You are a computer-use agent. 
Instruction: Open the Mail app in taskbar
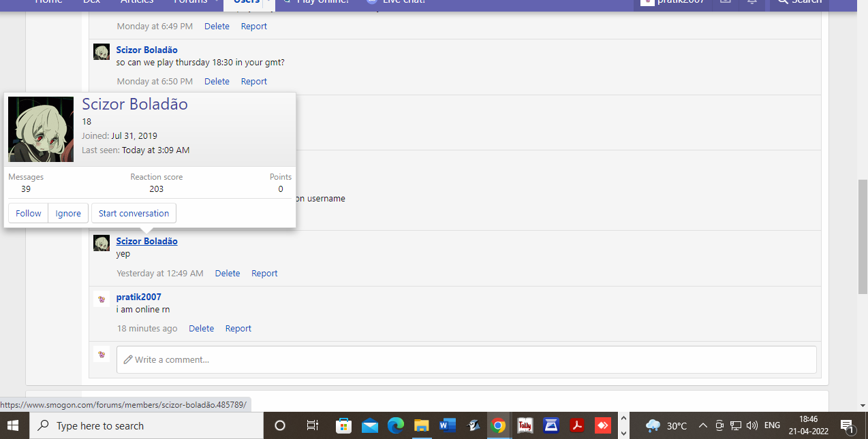tap(370, 425)
